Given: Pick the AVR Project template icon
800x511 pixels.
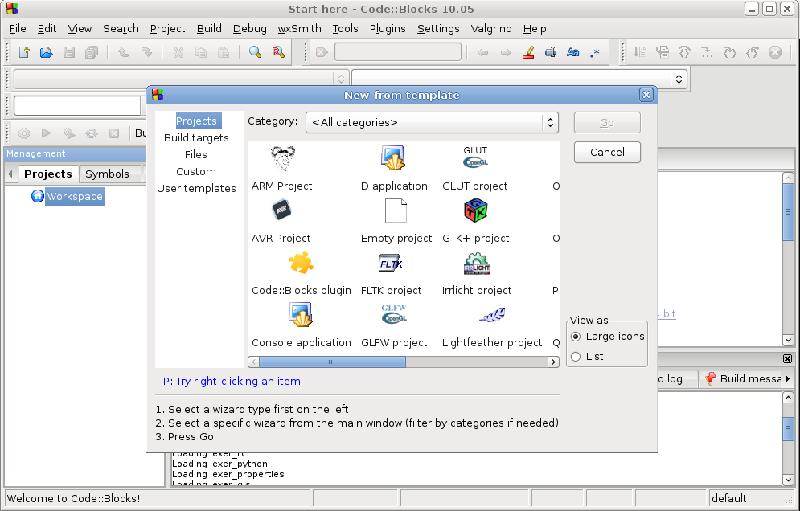Looking at the screenshot, I should pyautogui.click(x=282, y=210).
